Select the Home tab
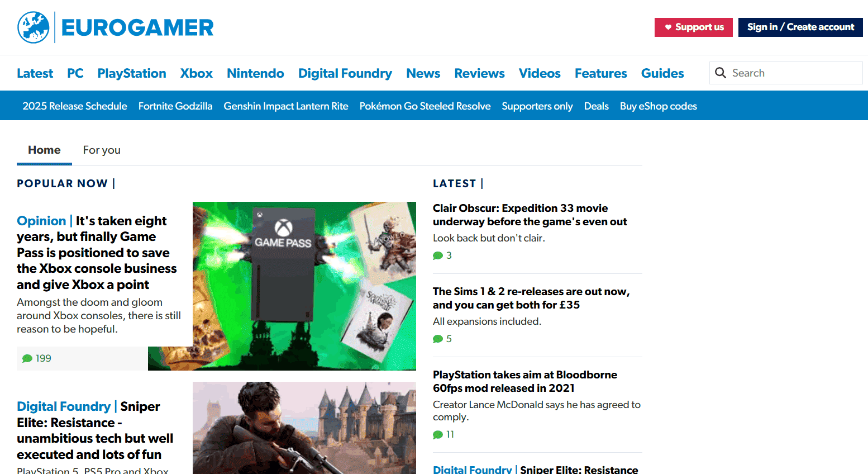The height and width of the screenshot is (474, 868). point(44,150)
